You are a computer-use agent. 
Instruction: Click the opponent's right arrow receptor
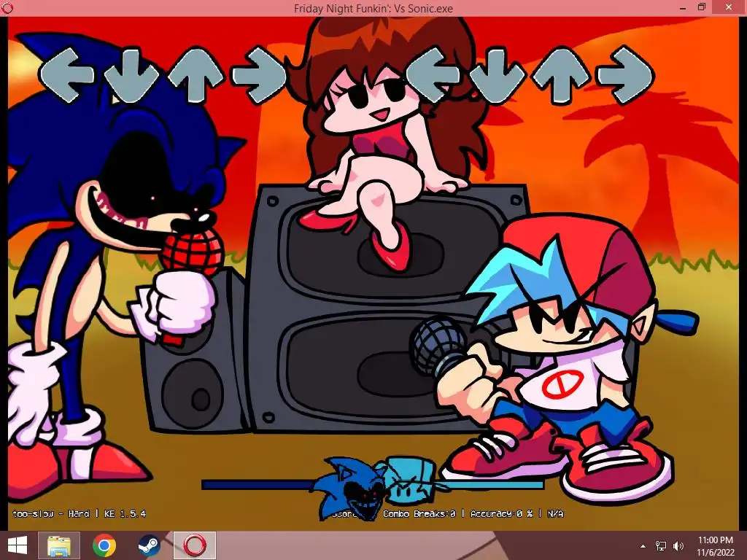pos(259,75)
